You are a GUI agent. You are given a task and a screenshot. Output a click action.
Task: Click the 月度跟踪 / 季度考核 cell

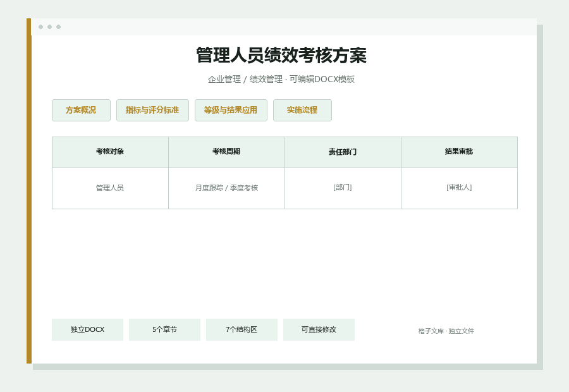pyautogui.click(x=226, y=188)
